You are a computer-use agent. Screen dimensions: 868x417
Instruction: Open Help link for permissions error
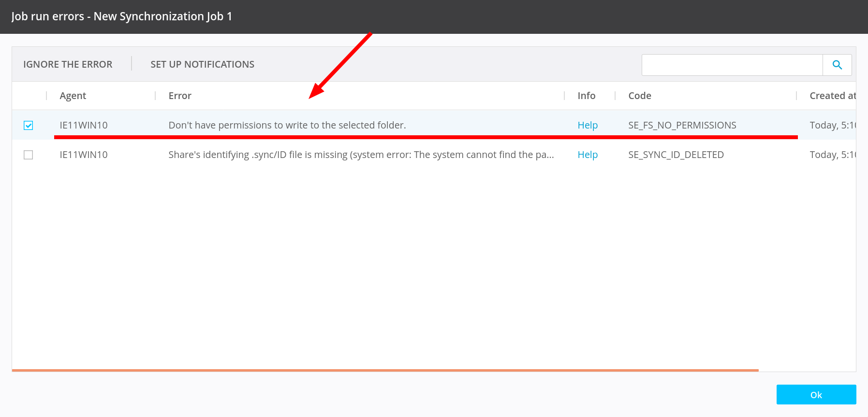(588, 125)
